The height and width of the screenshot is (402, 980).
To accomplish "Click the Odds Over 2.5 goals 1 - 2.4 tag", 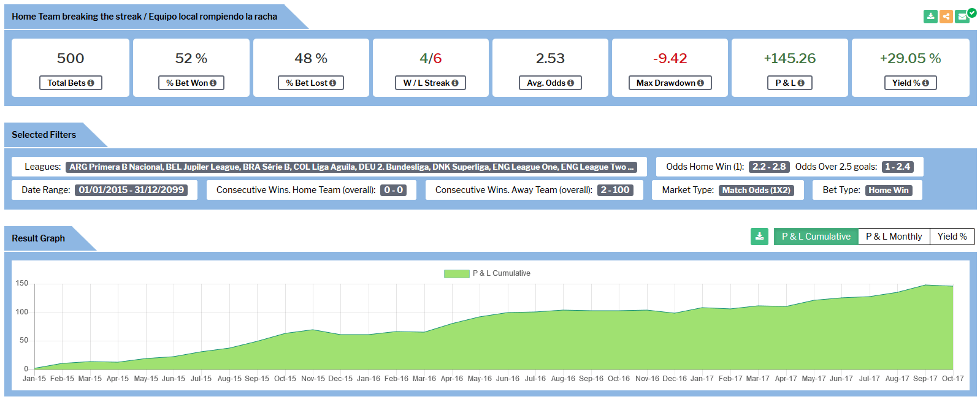I will tap(897, 167).
